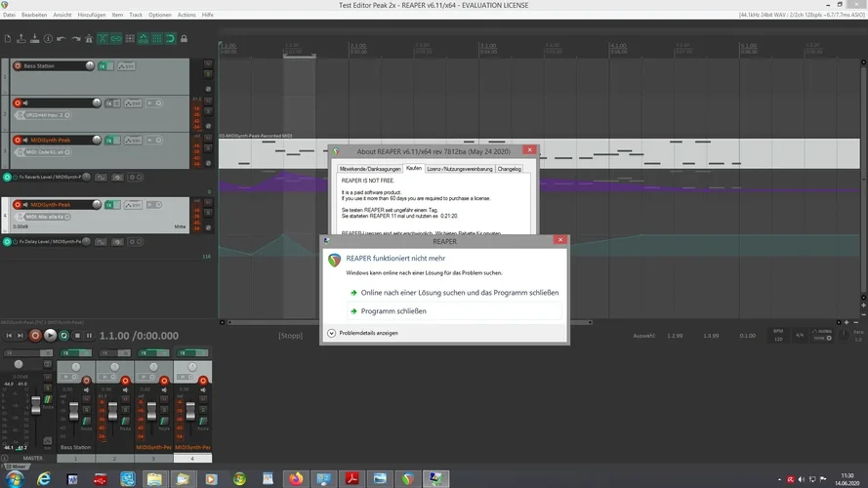868x488 pixels.
Task: Arm Fx Reverb Level envelope lane
Action: click(7, 177)
